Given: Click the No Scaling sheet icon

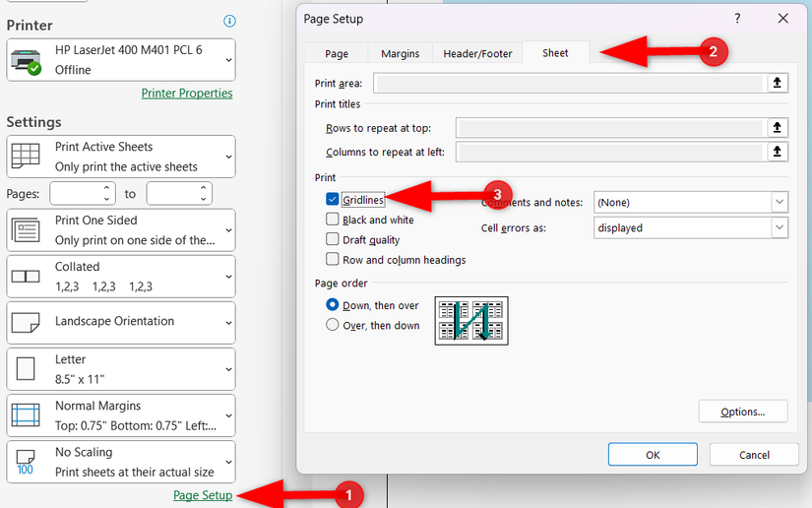Looking at the screenshot, I should [26, 462].
